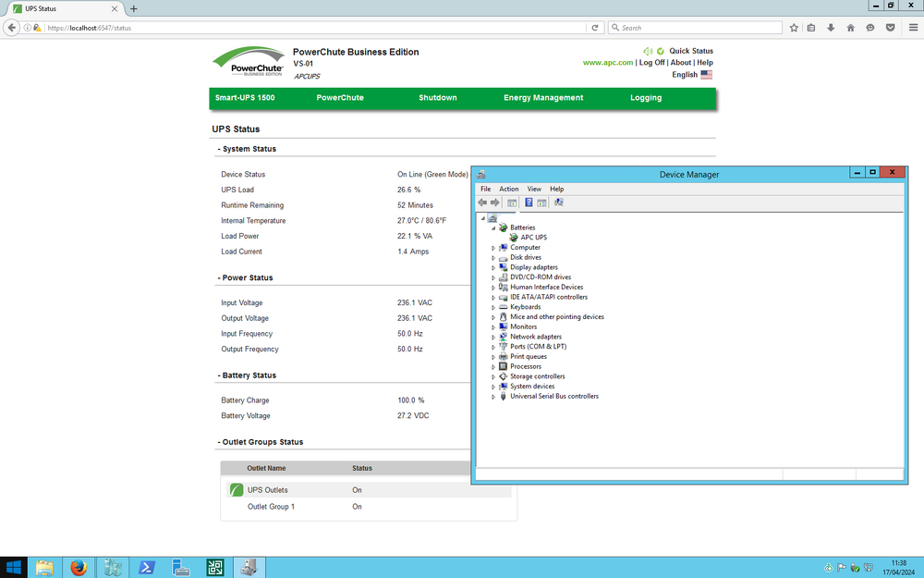This screenshot has height=578, width=924.
Task: Expand the Human Interface Devices node
Action: [x=493, y=288]
